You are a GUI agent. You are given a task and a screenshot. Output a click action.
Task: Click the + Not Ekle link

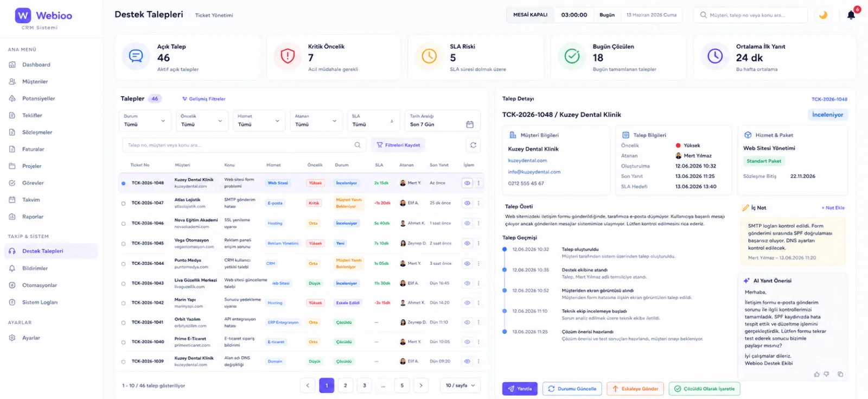[833, 208]
